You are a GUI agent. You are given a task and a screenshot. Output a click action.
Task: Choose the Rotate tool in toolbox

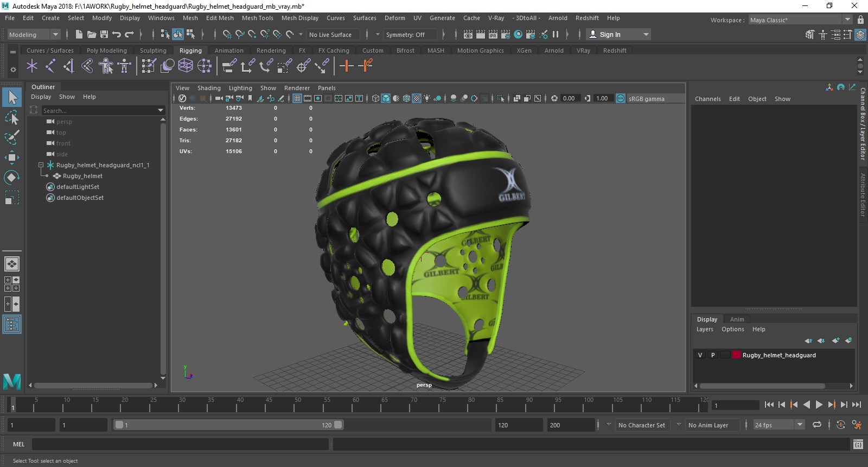(x=12, y=178)
